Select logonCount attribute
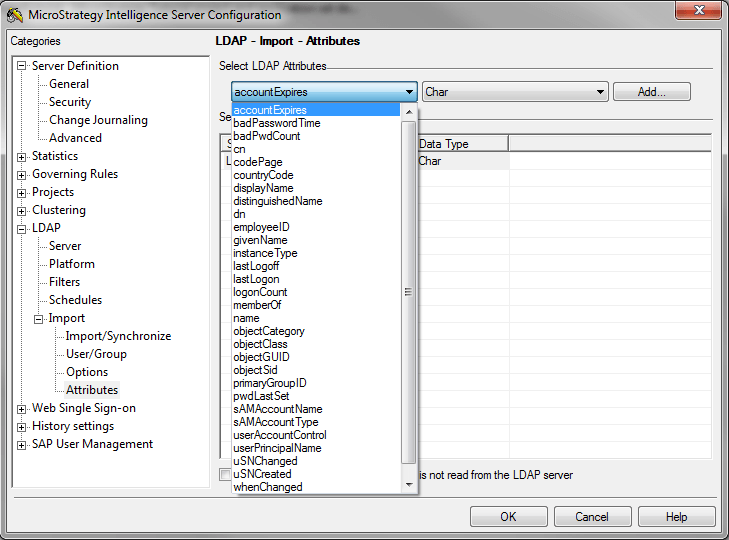Viewport: 729px width, 540px height. click(x=316, y=292)
